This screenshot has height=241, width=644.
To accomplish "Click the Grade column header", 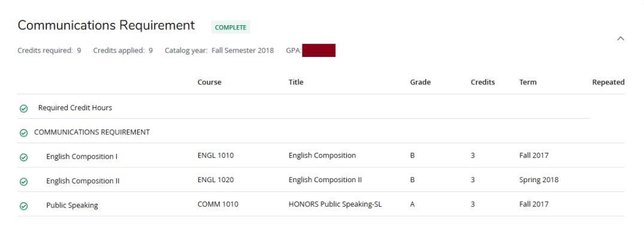I will coord(420,83).
